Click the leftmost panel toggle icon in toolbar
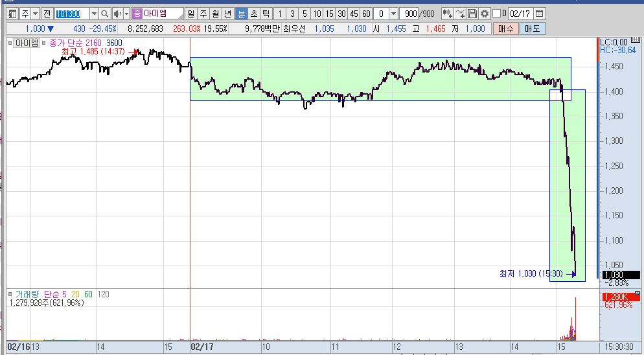The width and height of the screenshot is (644, 355). coord(12,14)
